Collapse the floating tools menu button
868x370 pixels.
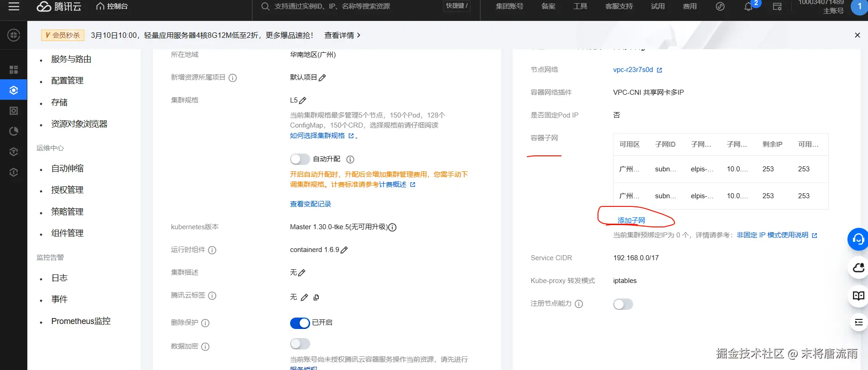(x=858, y=323)
